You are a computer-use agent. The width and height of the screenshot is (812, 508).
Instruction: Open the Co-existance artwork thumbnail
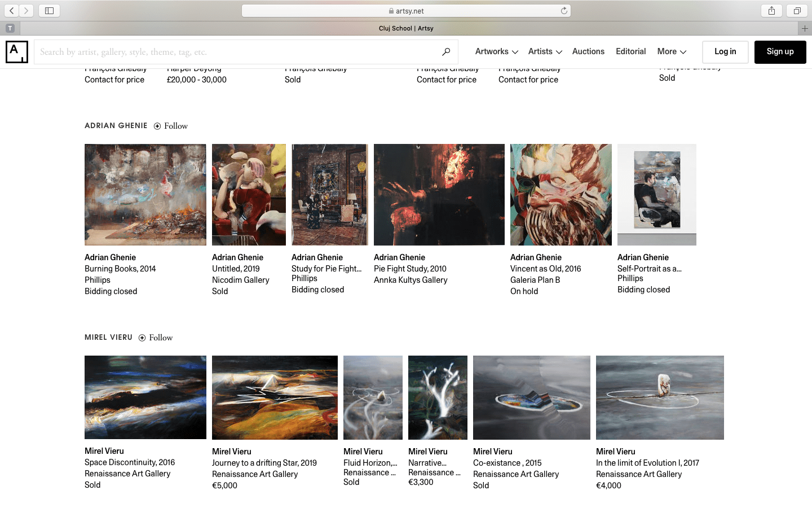(x=532, y=397)
